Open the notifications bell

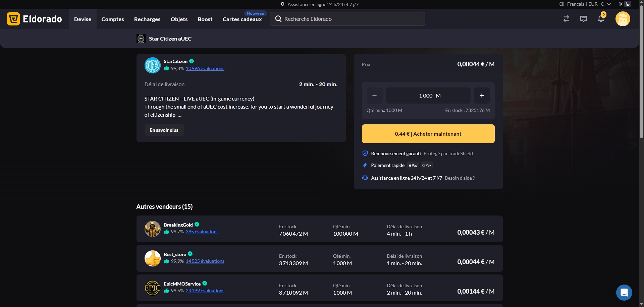[x=601, y=19]
